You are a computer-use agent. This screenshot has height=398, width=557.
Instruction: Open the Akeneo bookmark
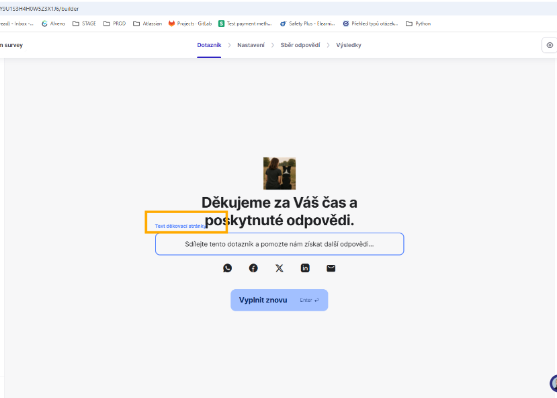click(53, 23)
